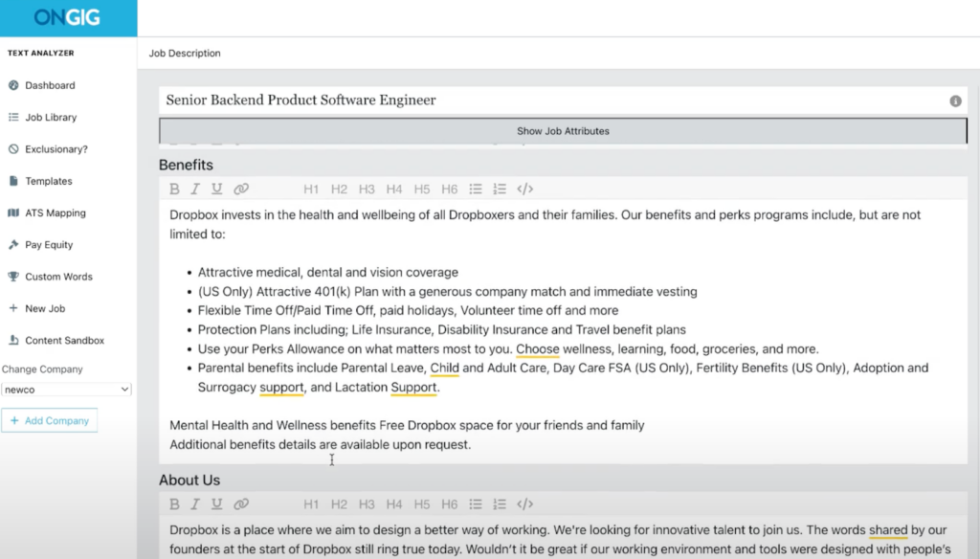Expand the Show Job Attributes bar
This screenshot has height=559, width=980.
click(563, 131)
